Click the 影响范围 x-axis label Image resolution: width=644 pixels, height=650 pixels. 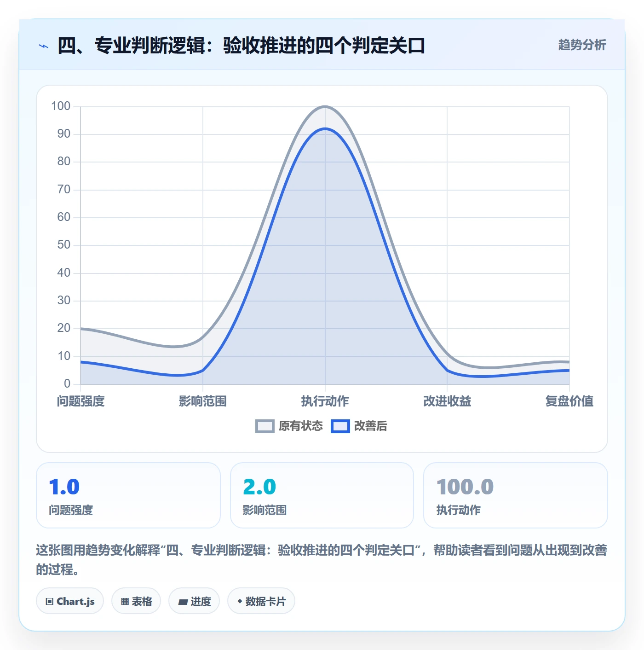point(203,401)
